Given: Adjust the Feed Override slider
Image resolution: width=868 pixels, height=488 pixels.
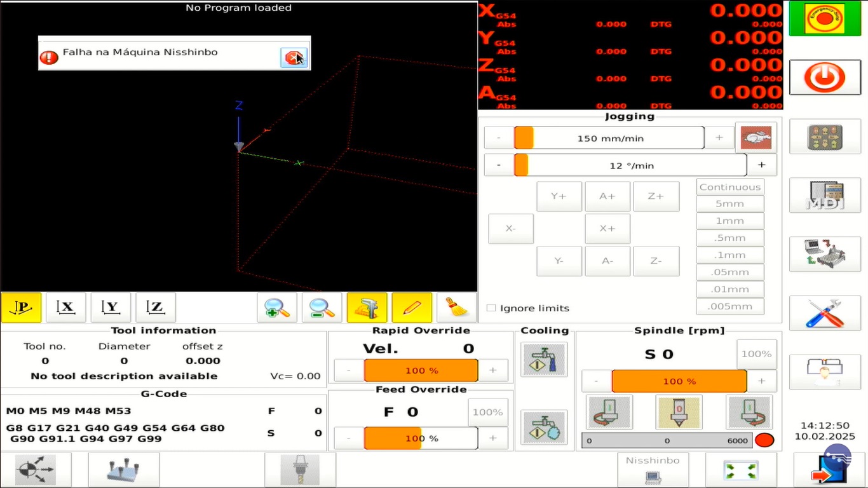Looking at the screenshot, I should (420, 438).
